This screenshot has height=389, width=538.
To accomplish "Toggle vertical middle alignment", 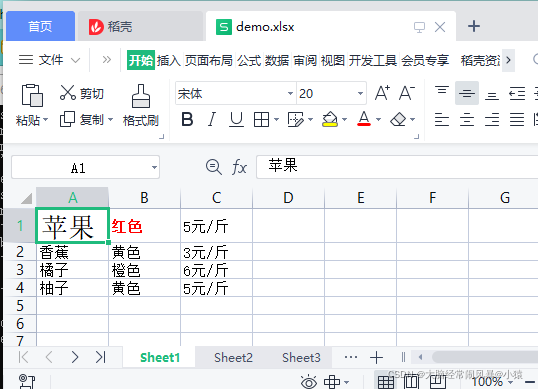I will 467,93.
